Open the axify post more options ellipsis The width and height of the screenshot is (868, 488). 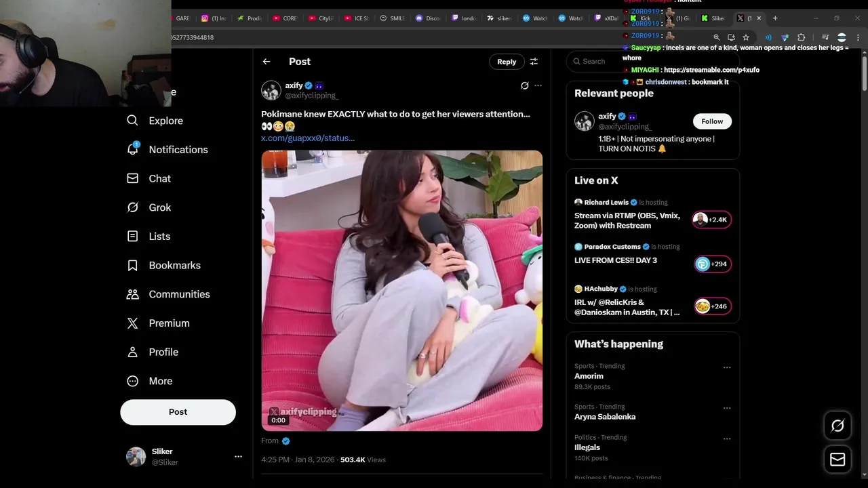(x=538, y=85)
